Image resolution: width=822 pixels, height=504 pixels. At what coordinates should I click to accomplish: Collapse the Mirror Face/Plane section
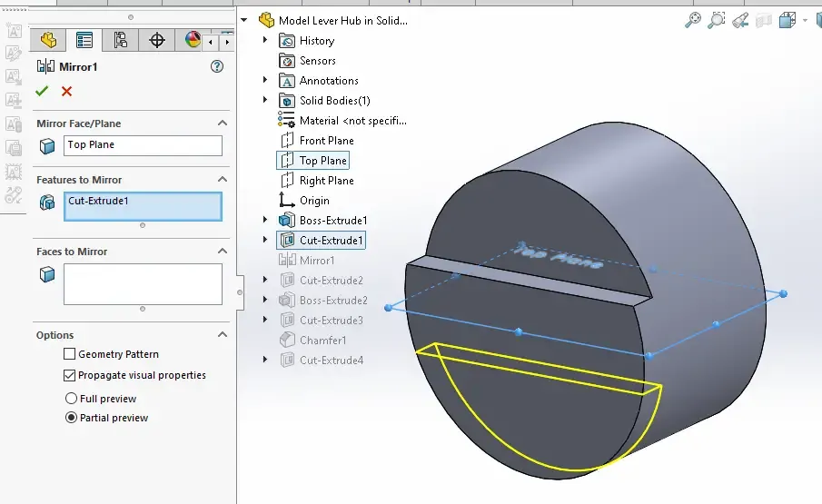(223, 124)
